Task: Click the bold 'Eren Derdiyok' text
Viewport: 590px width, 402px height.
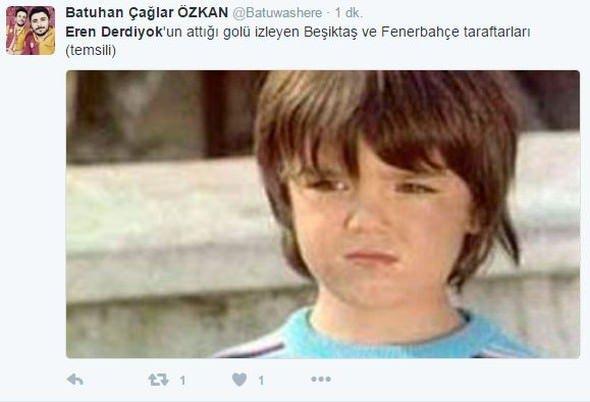Action: 114,32
